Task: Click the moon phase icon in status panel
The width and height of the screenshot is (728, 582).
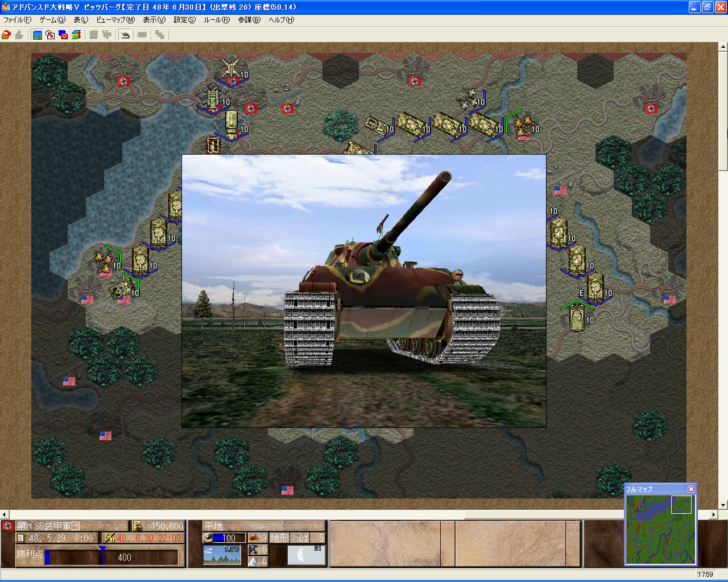Action: (x=305, y=555)
